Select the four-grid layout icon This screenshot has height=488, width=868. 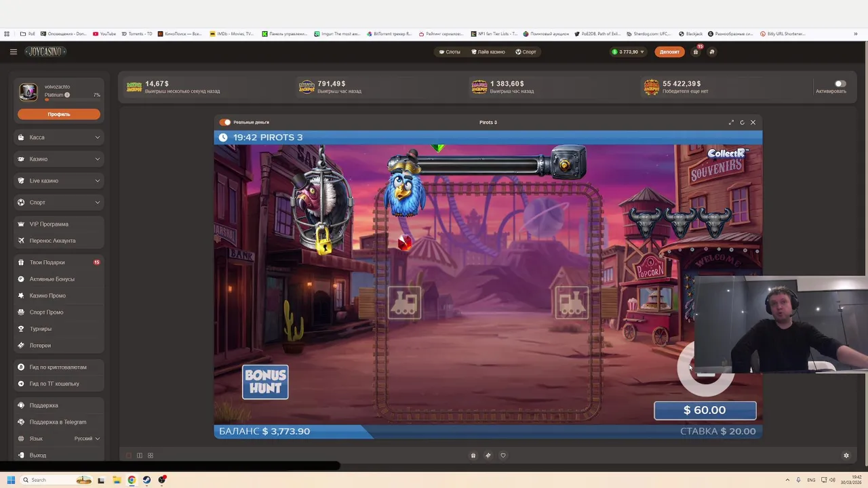click(x=151, y=455)
